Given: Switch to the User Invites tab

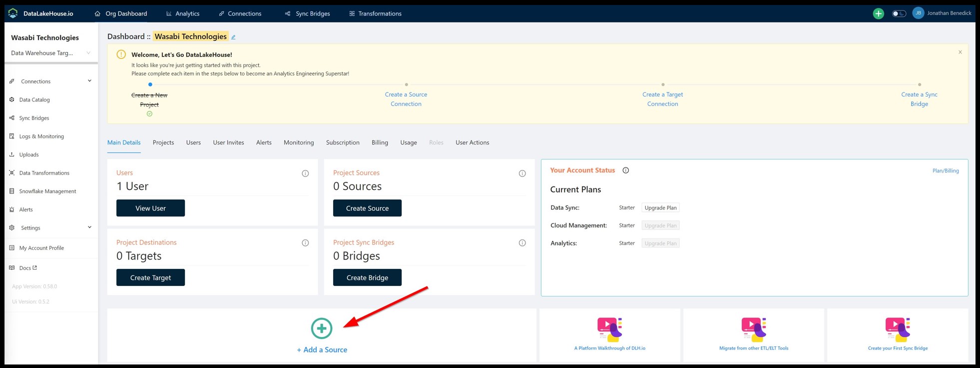Looking at the screenshot, I should click(x=228, y=142).
